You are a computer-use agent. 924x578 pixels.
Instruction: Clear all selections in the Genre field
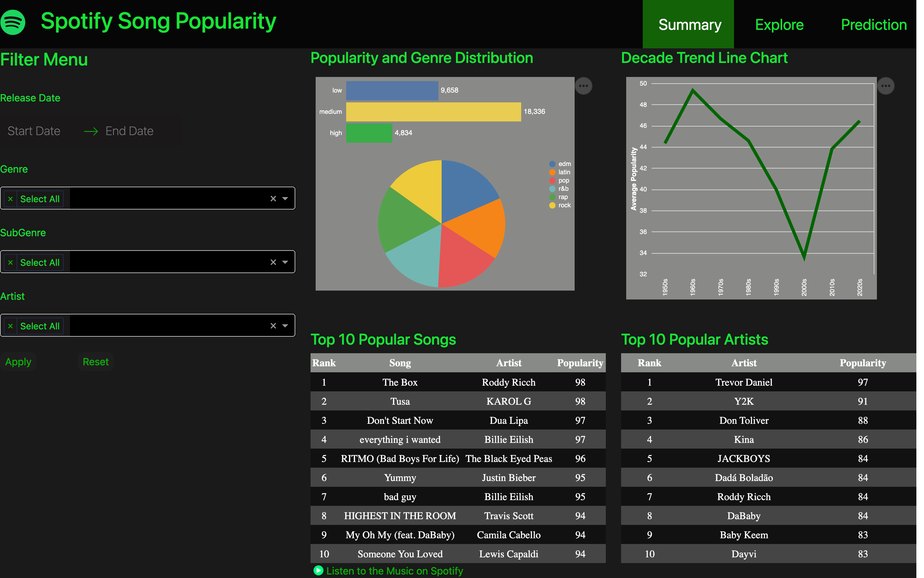pyautogui.click(x=273, y=199)
